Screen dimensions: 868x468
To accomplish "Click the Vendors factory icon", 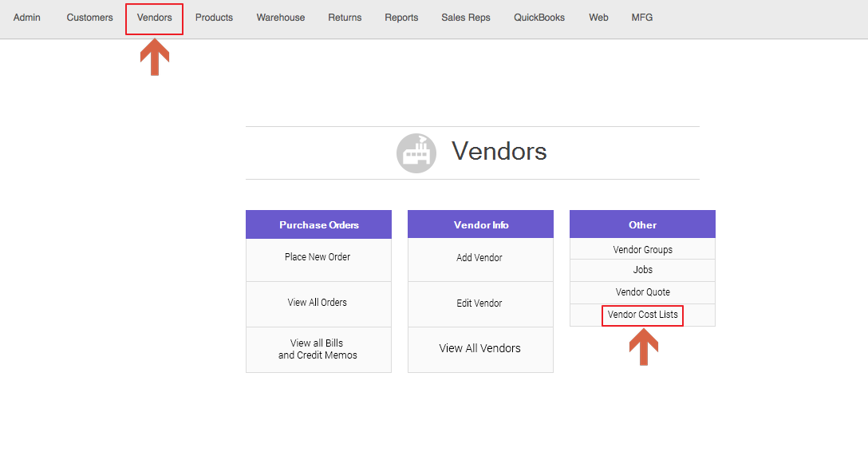I will pyautogui.click(x=416, y=153).
